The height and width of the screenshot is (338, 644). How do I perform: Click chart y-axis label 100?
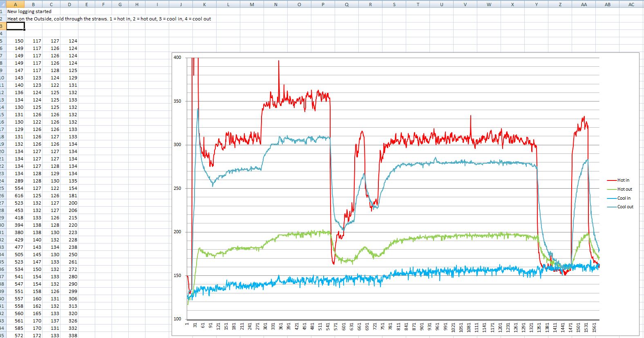pos(177,319)
